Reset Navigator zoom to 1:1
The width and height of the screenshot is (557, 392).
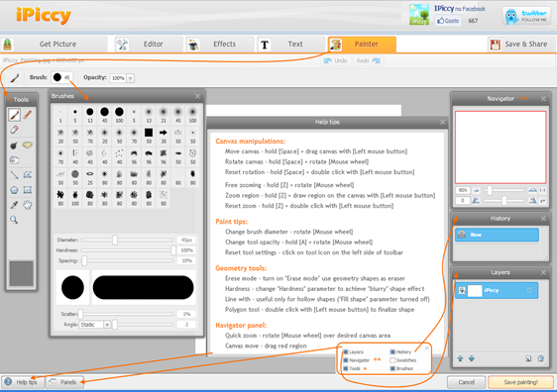(x=542, y=190)
